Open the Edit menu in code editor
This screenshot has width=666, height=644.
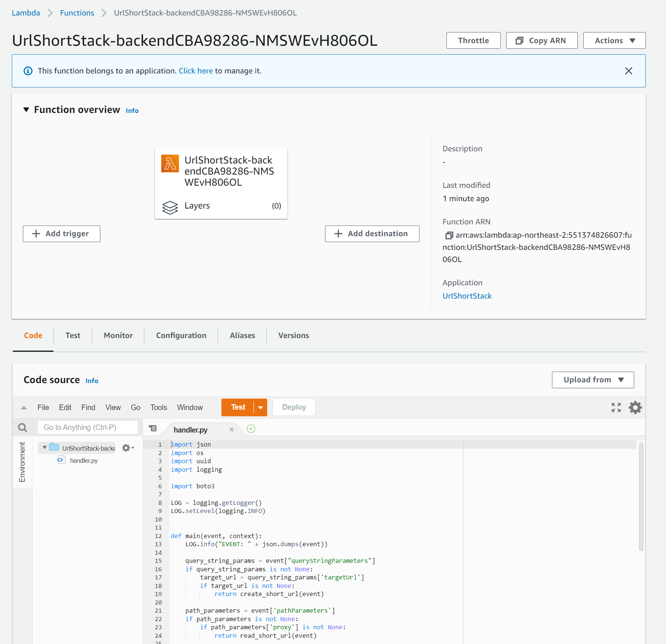click(x=65, y=407)
